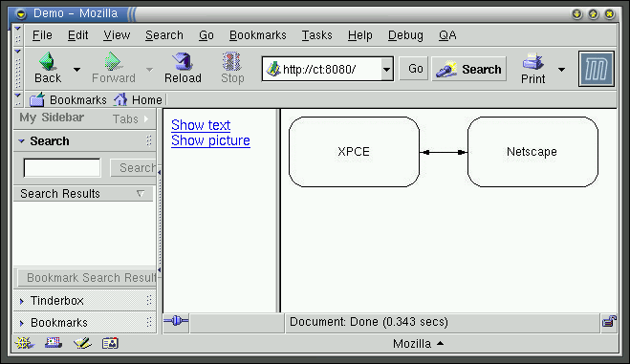Open the Bookmarks menu
The height and width of the screenshot is (364, 630).
click(257, 35)
